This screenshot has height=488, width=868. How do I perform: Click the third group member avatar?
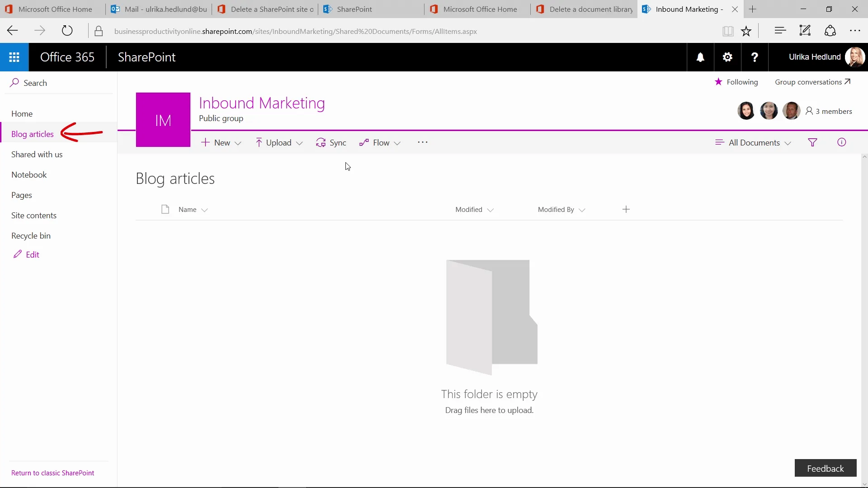[791, 111]
